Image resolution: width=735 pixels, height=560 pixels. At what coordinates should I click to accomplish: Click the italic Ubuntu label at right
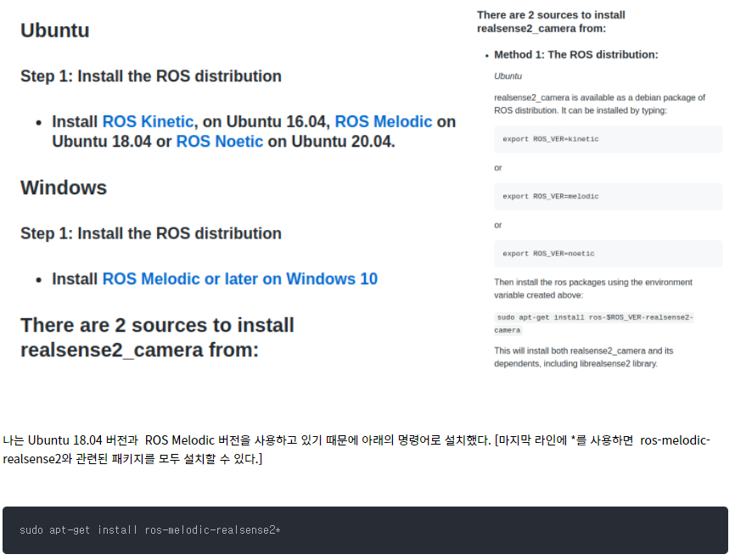point(508,76)
